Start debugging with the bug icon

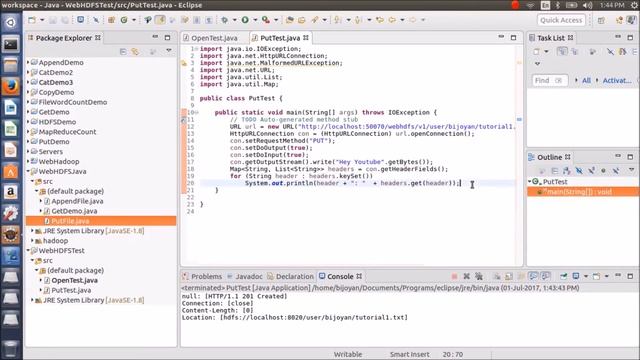[224, 20]
